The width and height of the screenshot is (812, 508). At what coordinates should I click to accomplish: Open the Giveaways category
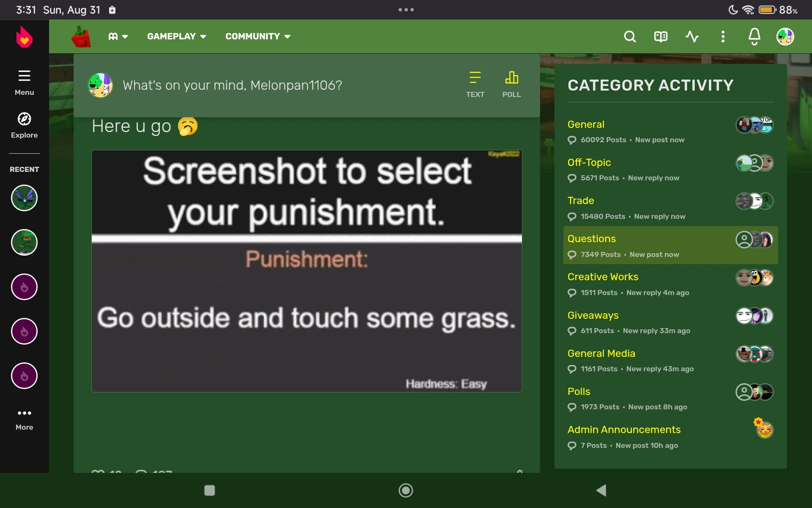click(593, 315)
